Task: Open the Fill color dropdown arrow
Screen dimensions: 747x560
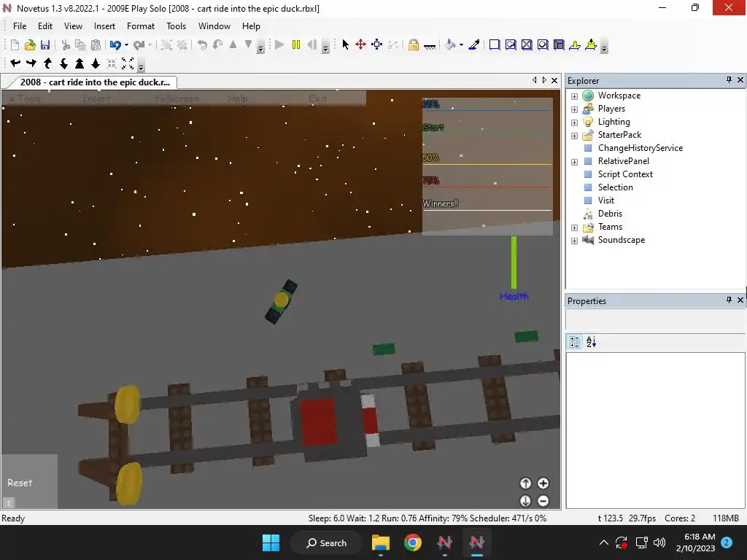Action: [x=461, y=44]
